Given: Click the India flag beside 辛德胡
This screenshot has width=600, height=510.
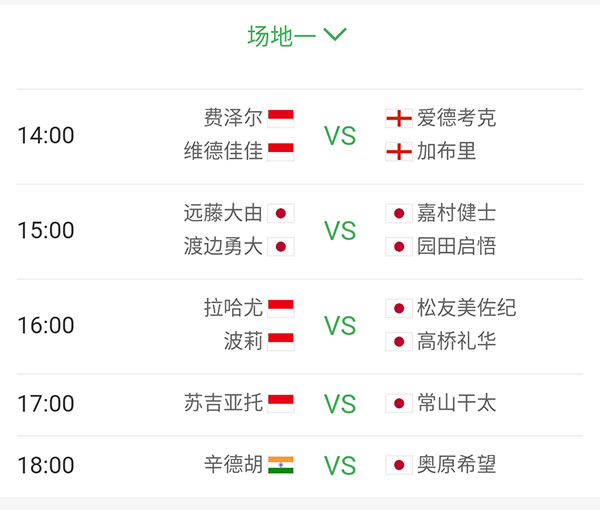Looking at the screenshot, I should coord(281,465).
